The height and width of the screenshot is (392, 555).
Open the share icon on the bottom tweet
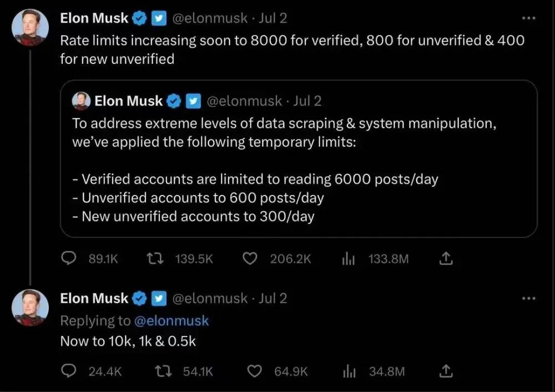(x=446, y=371)
